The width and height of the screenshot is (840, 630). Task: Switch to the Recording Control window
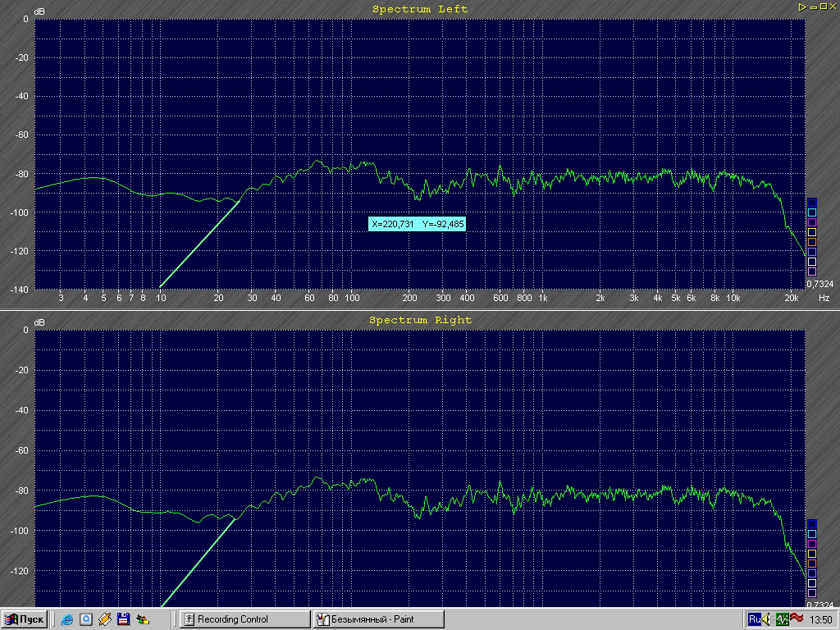tap(244, 619)
